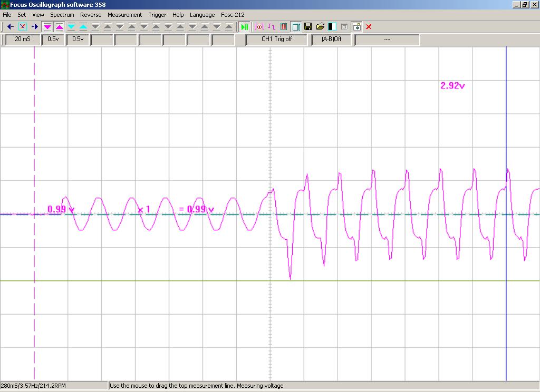Open the Measurement menu
Image resolution: width=540 pixels, height=392 pixels.
124,15
